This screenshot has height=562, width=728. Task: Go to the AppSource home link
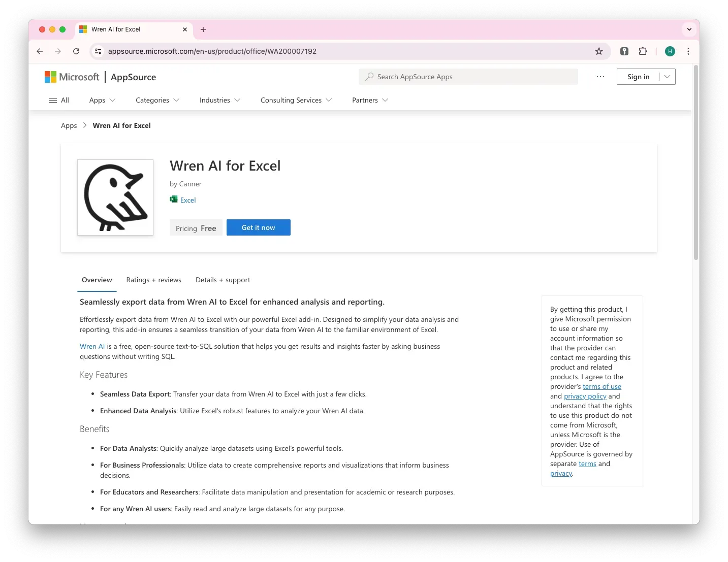133,77
